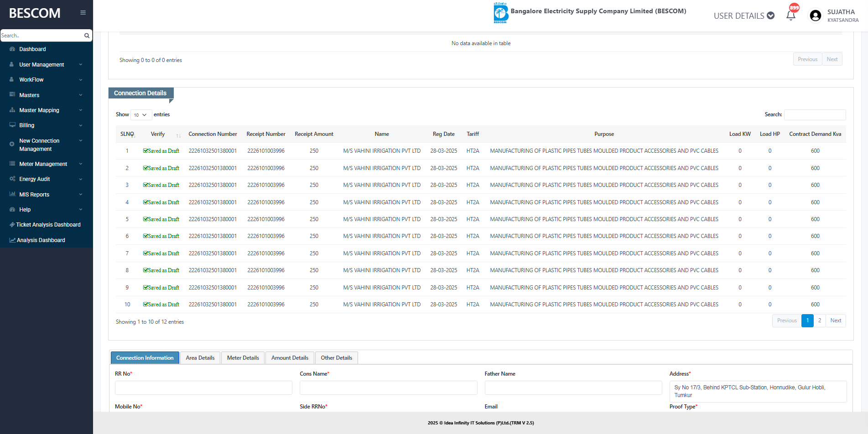Sort table by the Verify column

[x=158, y=134]
